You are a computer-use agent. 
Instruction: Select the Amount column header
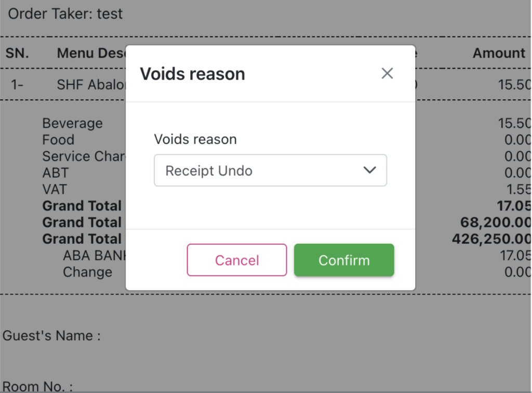click(x=499, y=53)
